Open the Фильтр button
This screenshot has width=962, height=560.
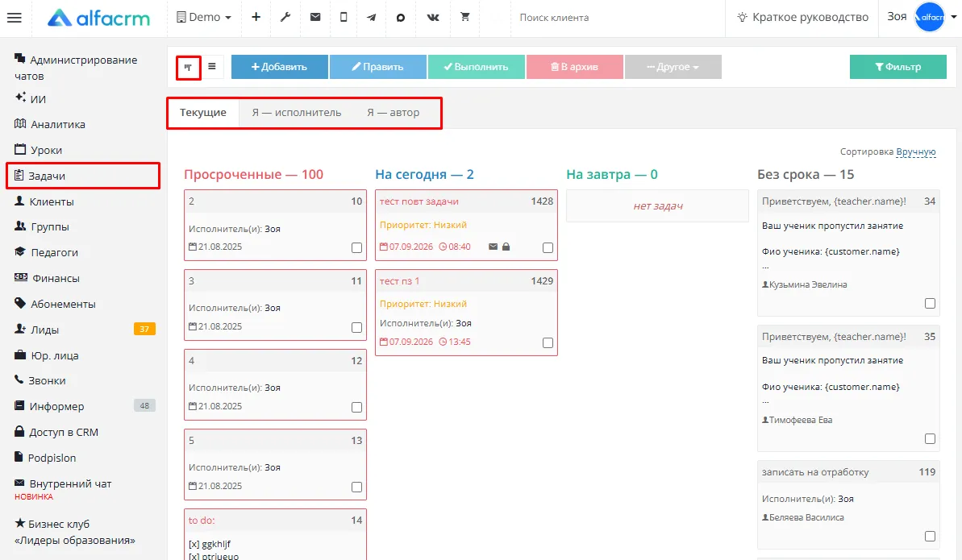click(x=898, y=67)
